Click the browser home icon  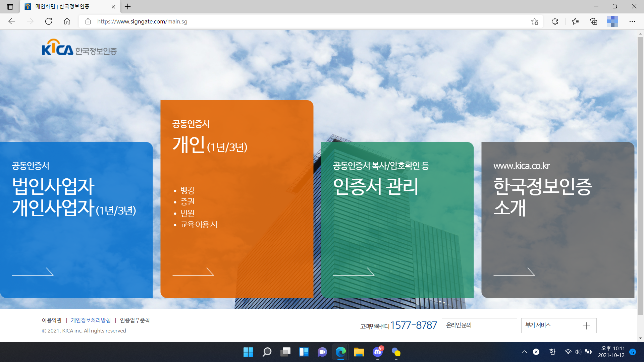[67, 21]
